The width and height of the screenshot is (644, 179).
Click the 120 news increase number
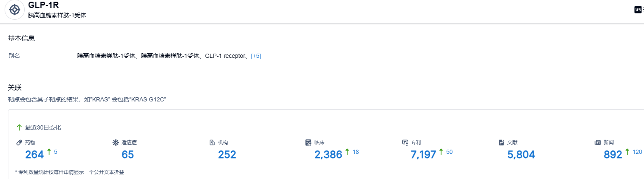point(637,152)
